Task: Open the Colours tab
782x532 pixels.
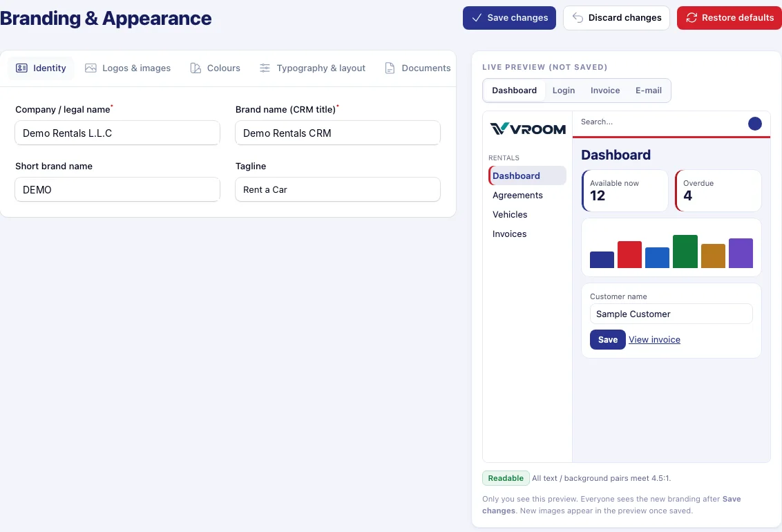Action: 215,68
